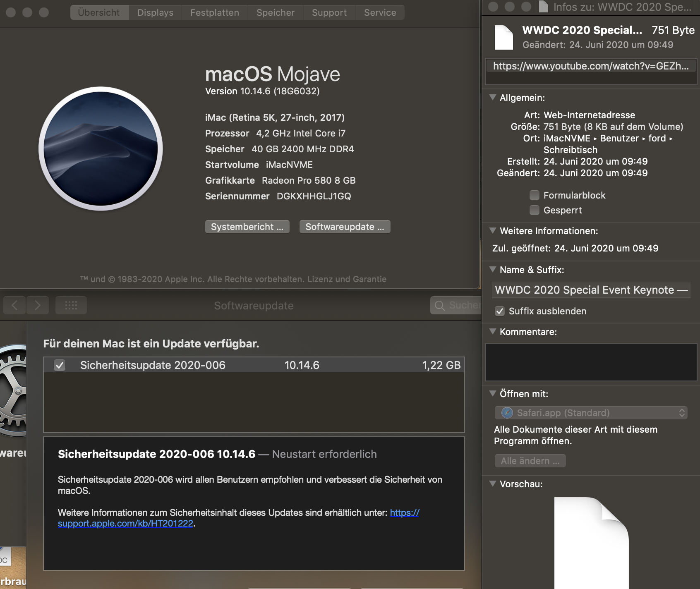Screen dimensions: 700x589
Task: Click the update size 1,22 GB
Action: [441, 365]
